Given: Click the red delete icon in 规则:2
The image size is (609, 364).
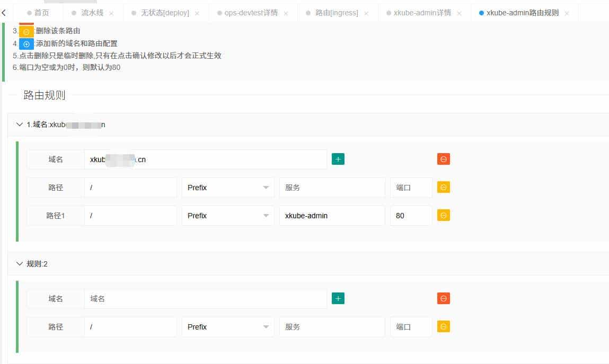Looking at the screenshot, I should (443, 298).
